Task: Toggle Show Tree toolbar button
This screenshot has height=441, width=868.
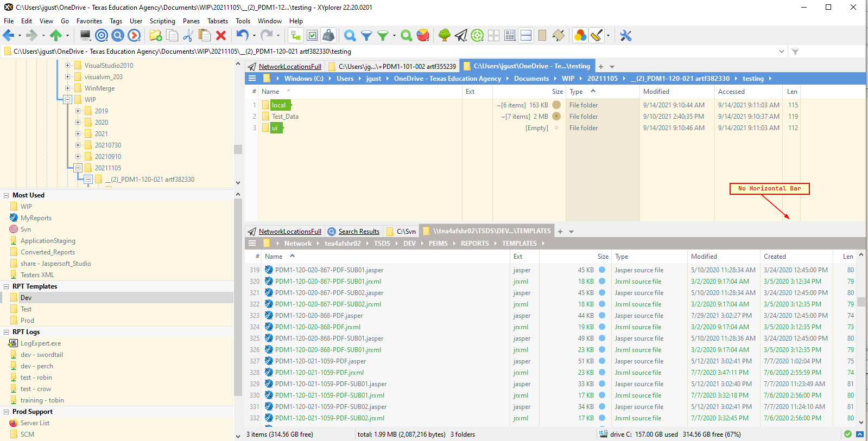Action: point(296,36)
